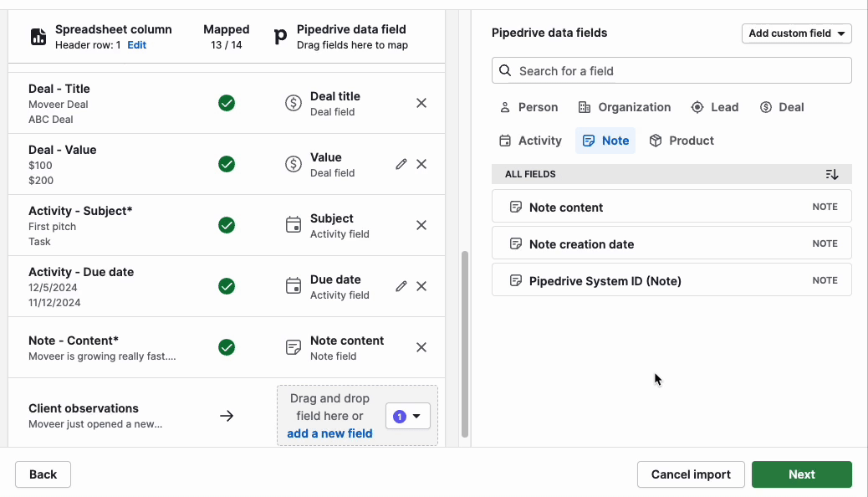Click the dollar icon beside Value

coord(294,164)
